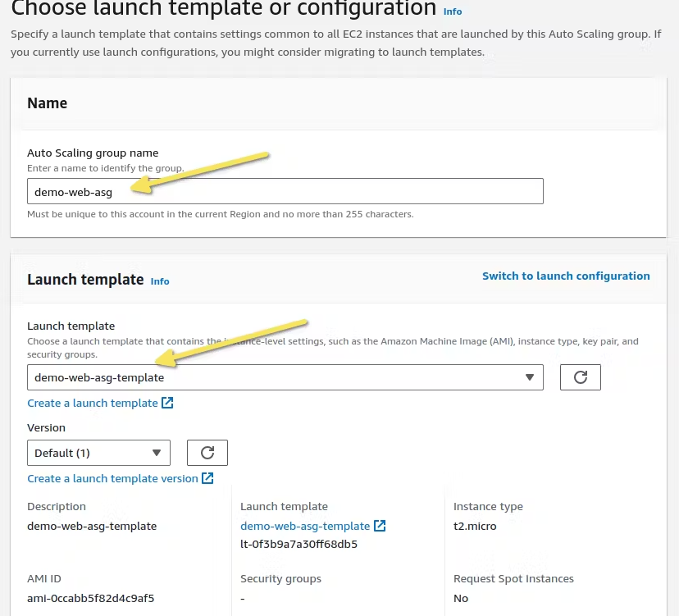Refresh the launch template list

(x=581, y=377)
